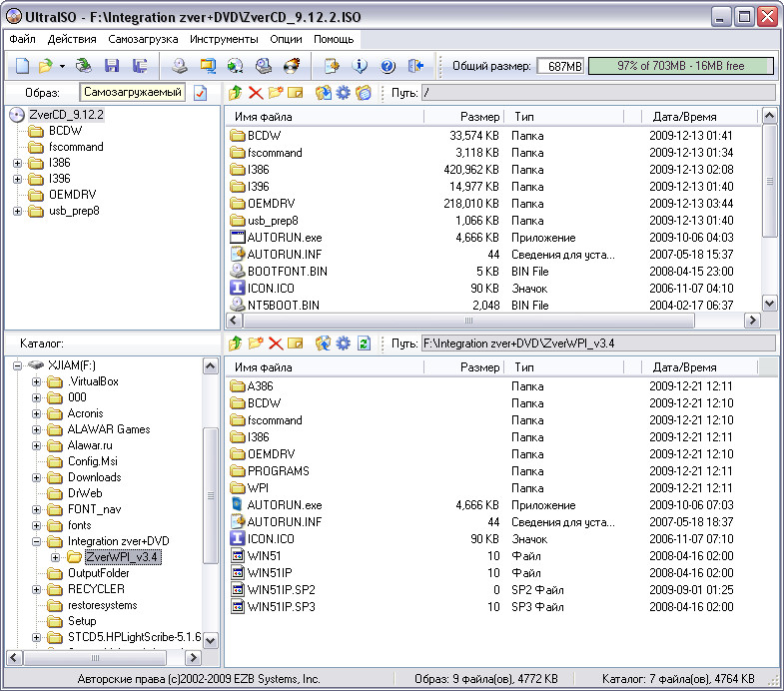The image size is (784, 691).
Task: Click the Burn CD/DVD Image flaming disc icon
Action: pyautogui.click(x=292, y=66)
